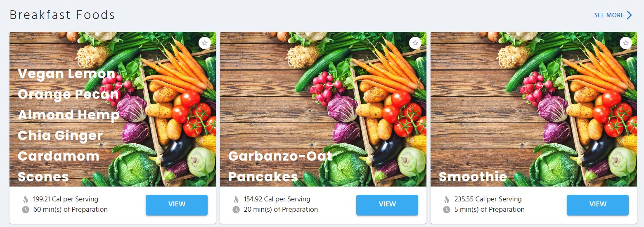Select the Breakfast Foods section heading

point(62,15)
